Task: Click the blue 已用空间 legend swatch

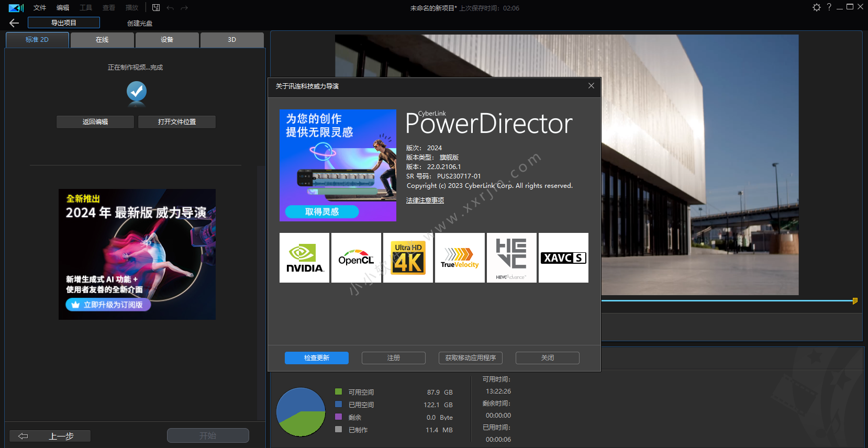Action: click(x=338, y=404)
